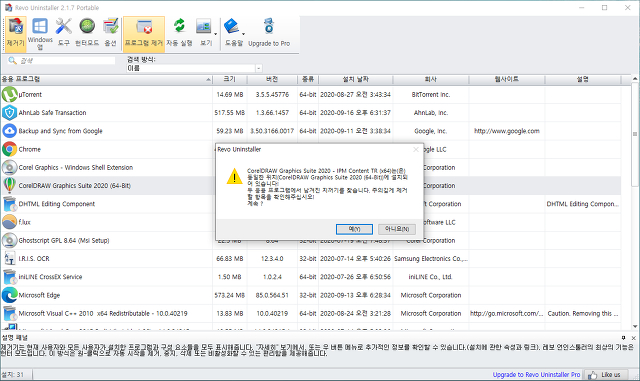Click the install count 설치: 31 status
The width and height of the screenshot is (640, 381).
pos(13,374)
